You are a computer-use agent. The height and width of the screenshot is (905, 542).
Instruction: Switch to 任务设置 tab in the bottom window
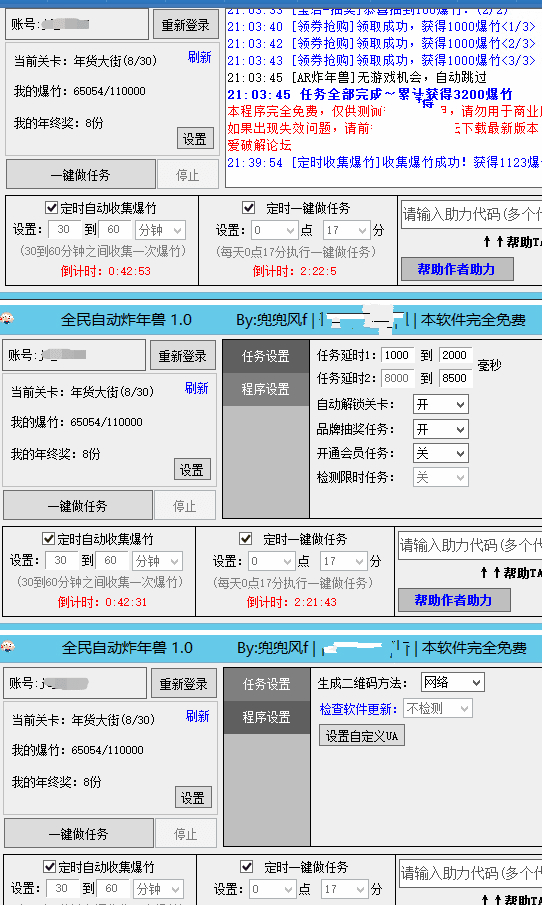[266, 684]
